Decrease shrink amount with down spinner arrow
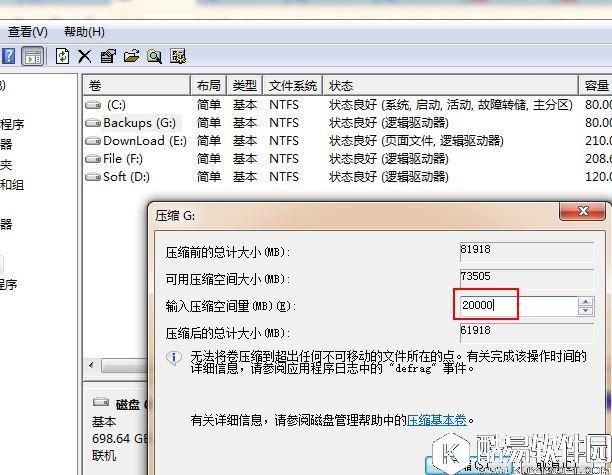Viewport: 612px width, 475px height. tap(585, 311)
